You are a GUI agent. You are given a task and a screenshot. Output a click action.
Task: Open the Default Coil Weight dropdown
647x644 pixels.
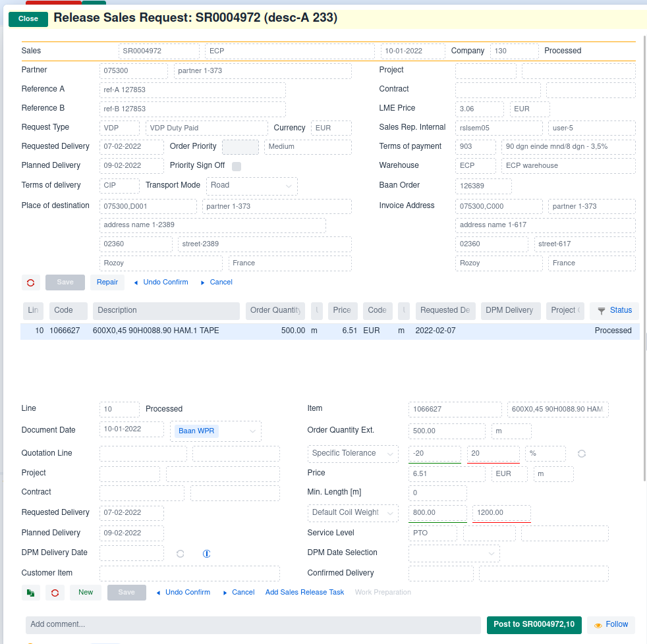(352, 513)
